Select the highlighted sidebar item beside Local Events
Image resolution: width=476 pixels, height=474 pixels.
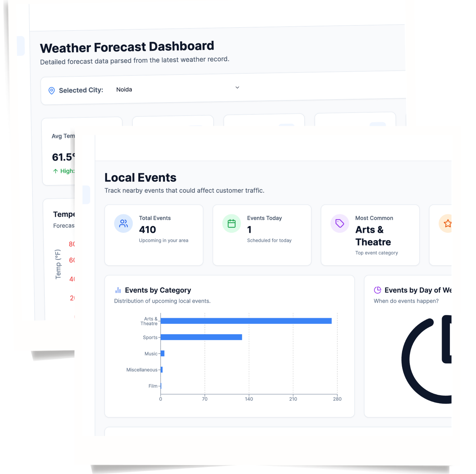(86, 195)
